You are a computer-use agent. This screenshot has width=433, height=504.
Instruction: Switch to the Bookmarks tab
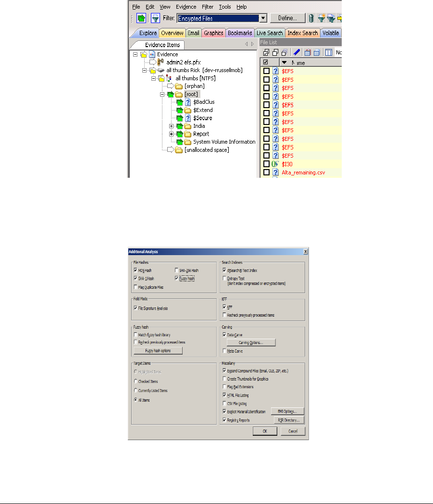240,33
